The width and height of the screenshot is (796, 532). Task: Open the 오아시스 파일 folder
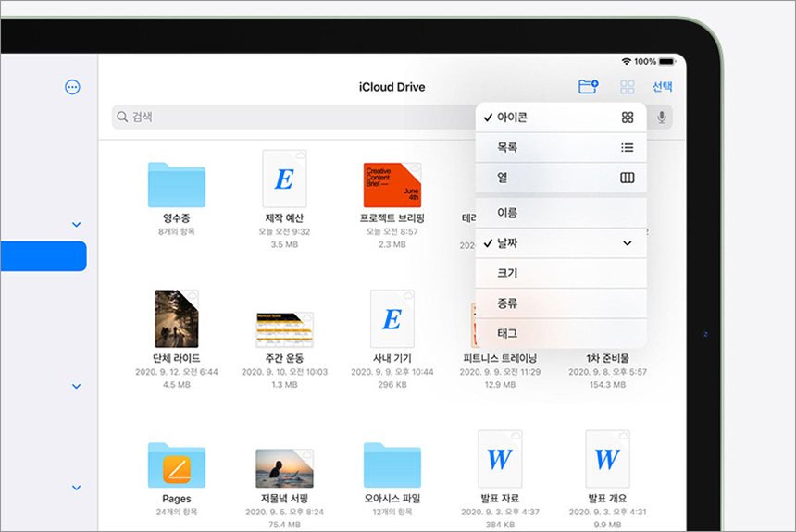pyautogui.click(x=392, y=465)
